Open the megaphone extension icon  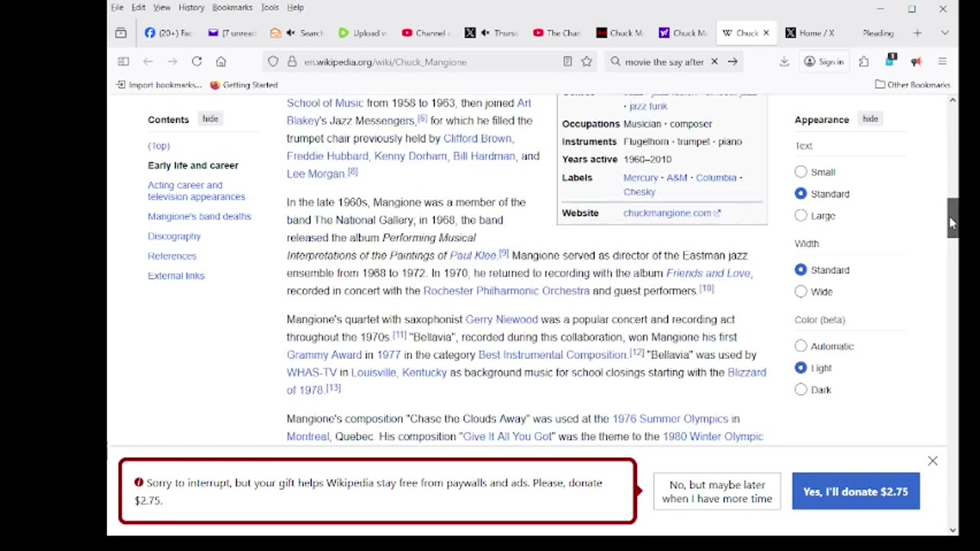916,61
